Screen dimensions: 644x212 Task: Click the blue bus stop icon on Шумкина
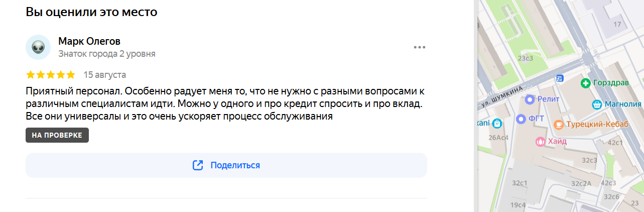(x=560, y=78)
